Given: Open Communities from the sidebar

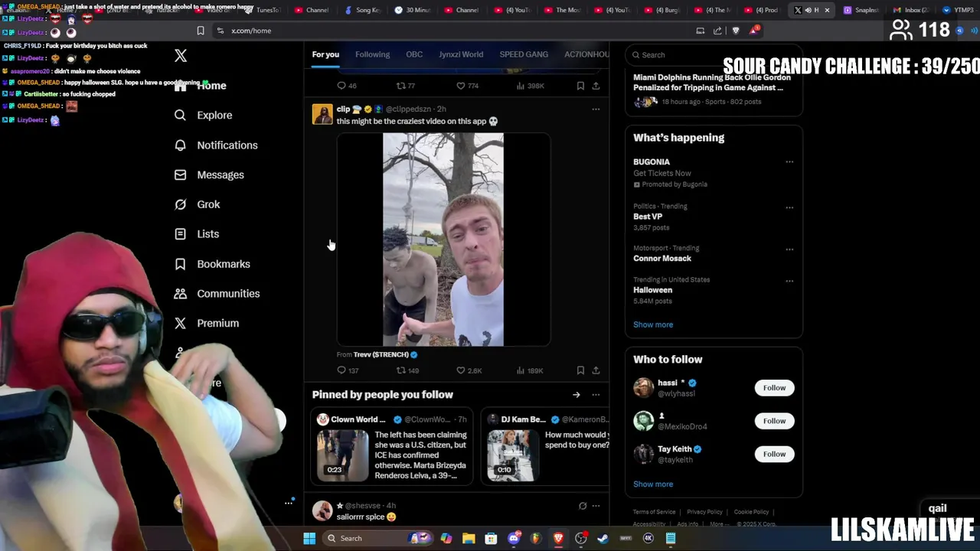Looking at the screenshot, I should (x=217, y=293).
